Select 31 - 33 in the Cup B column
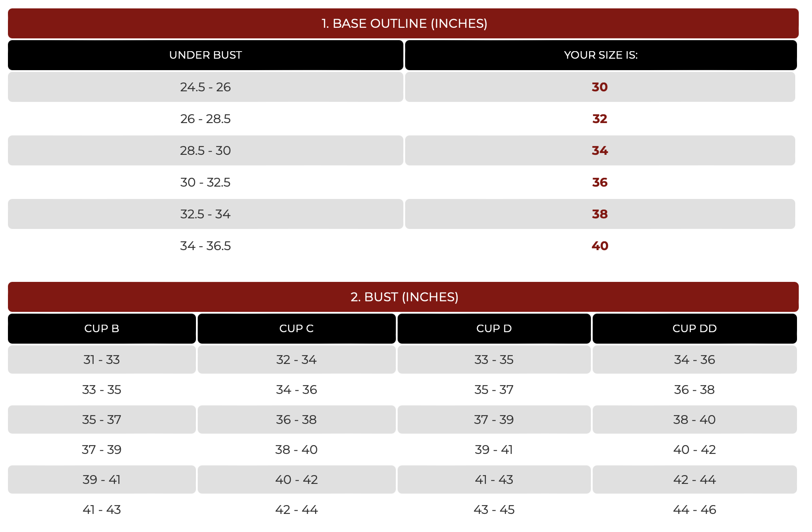The width and height of the screenshot is (812, 532). tap(102, 360)
